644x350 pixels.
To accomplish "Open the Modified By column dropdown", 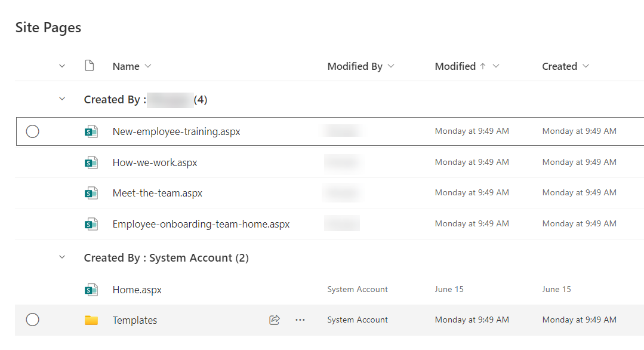I will pos(391,66).
